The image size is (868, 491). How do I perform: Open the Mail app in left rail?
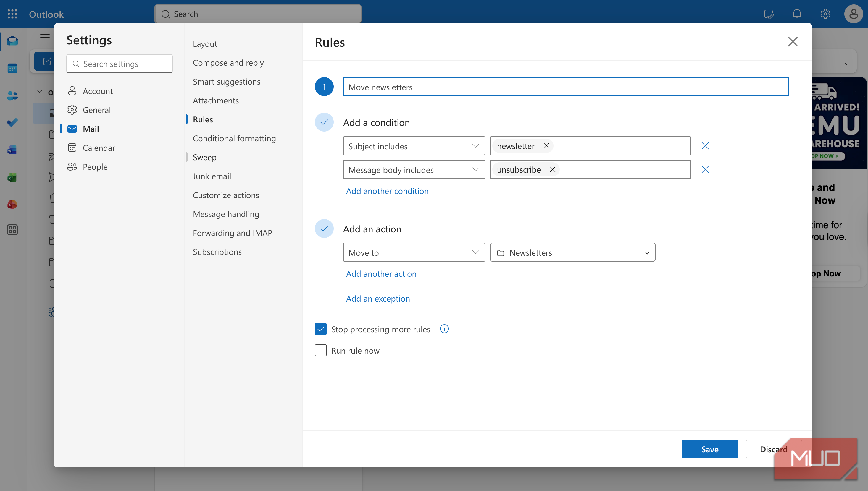[12, 41]
